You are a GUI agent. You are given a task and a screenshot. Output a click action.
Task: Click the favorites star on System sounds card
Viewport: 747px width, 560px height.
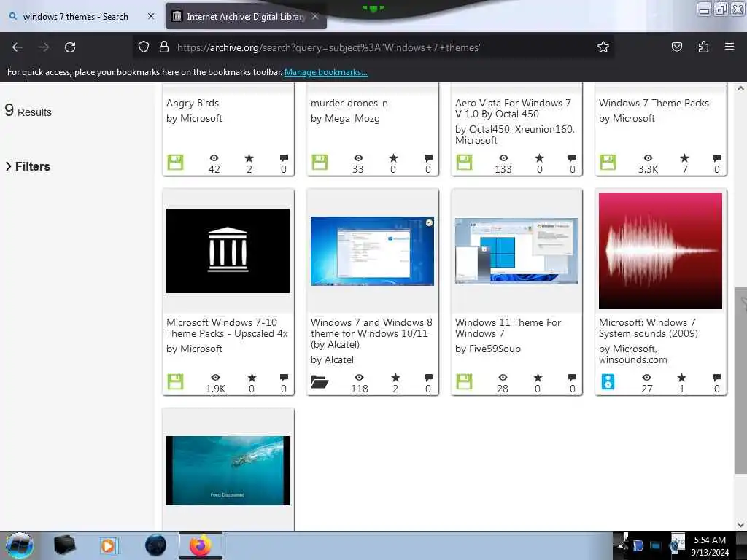click(682, 378)
